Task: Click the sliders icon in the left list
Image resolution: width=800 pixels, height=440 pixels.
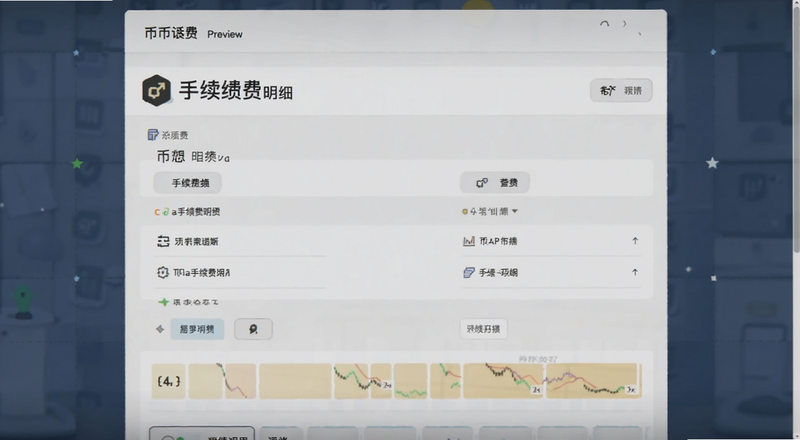Action: click(163, 241)
